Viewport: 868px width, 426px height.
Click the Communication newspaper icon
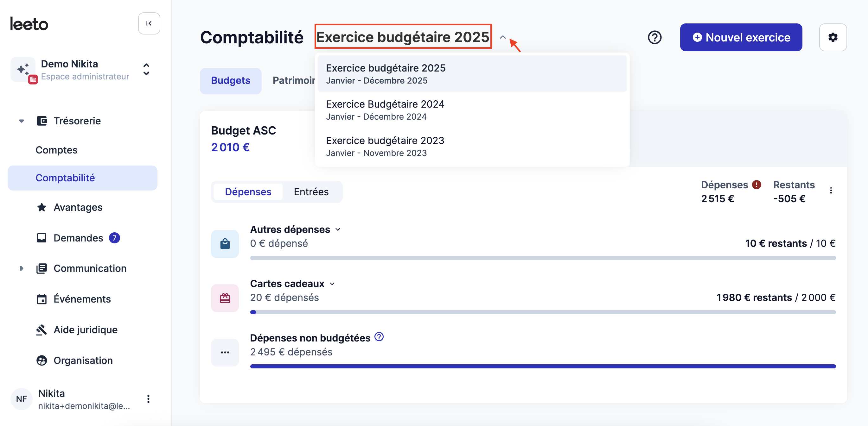[x=42, y=268]
